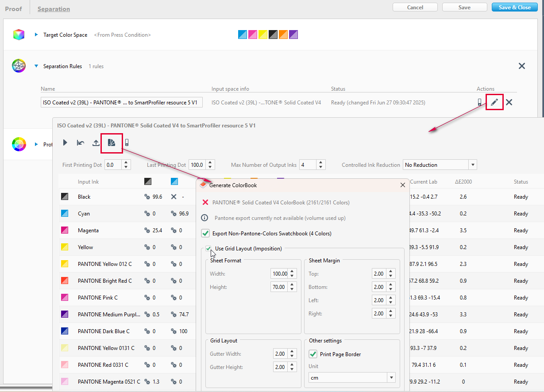Click the upload icon in the rule editor toolbar
544x392 pixels.
[96, 142]
